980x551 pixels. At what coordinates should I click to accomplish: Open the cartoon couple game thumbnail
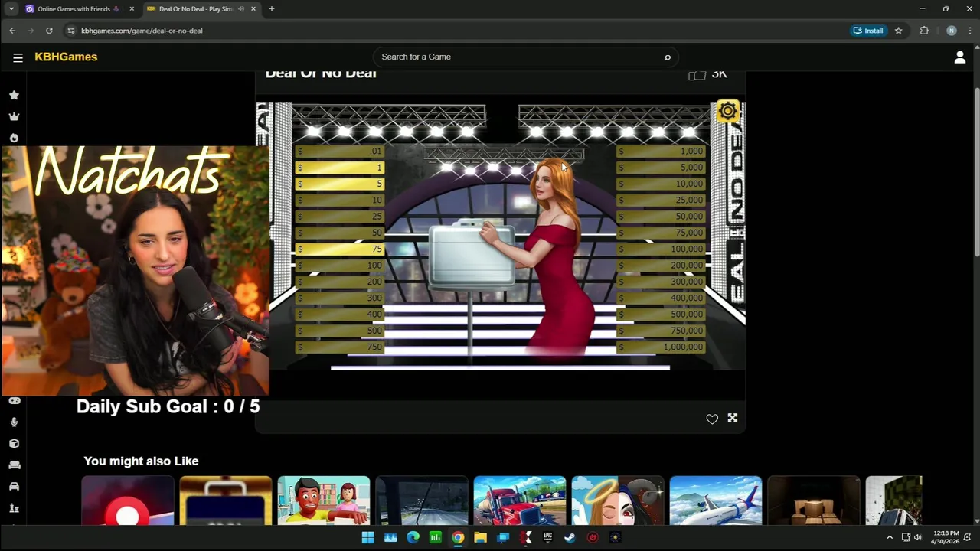[324, 500]
